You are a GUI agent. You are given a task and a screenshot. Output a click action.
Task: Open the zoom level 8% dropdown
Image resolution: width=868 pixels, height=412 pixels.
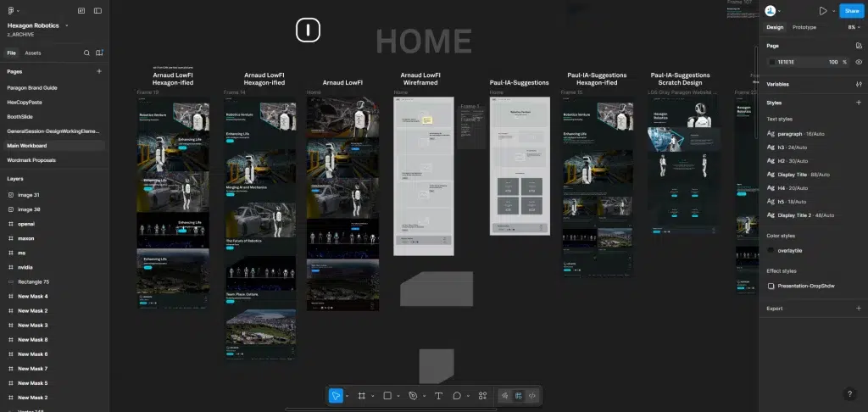pos(853,27)
